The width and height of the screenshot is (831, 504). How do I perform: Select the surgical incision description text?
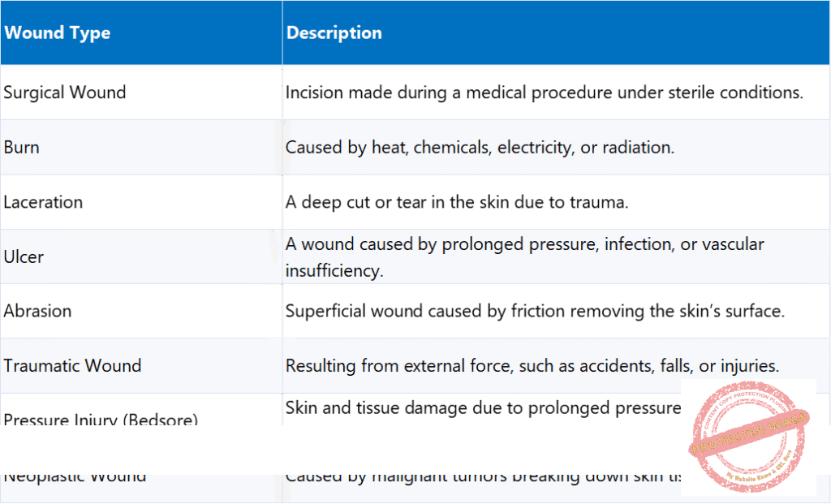tap(545, 93)
